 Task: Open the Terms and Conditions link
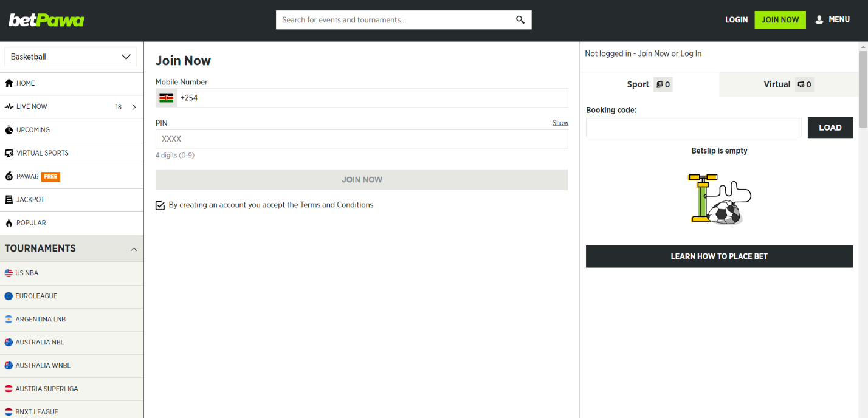point(336,205)
